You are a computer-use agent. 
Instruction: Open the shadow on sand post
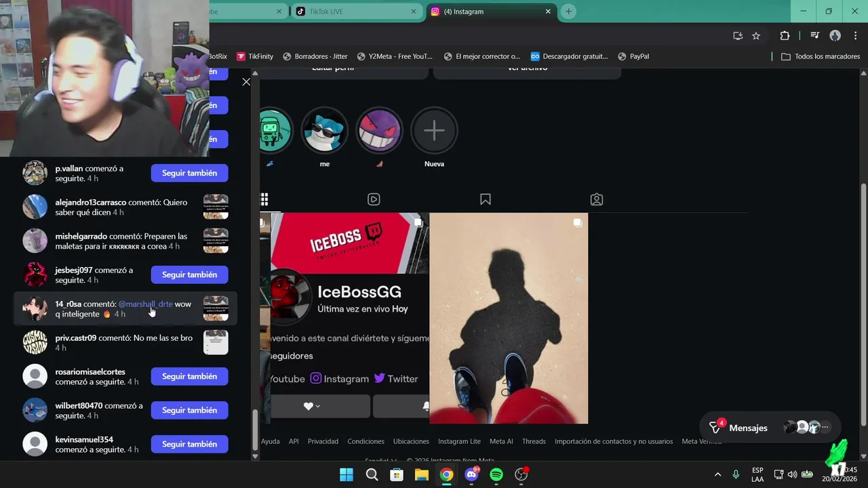coord(509,319)
